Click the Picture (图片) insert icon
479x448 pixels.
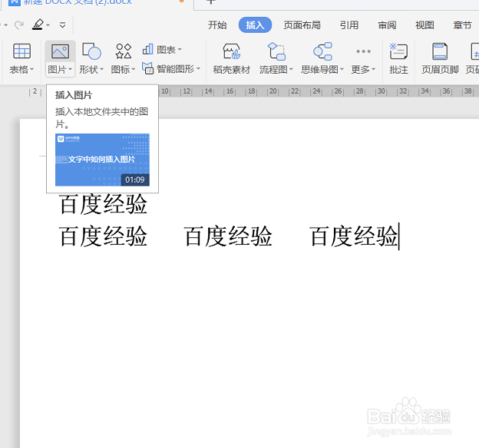(60, 51)
